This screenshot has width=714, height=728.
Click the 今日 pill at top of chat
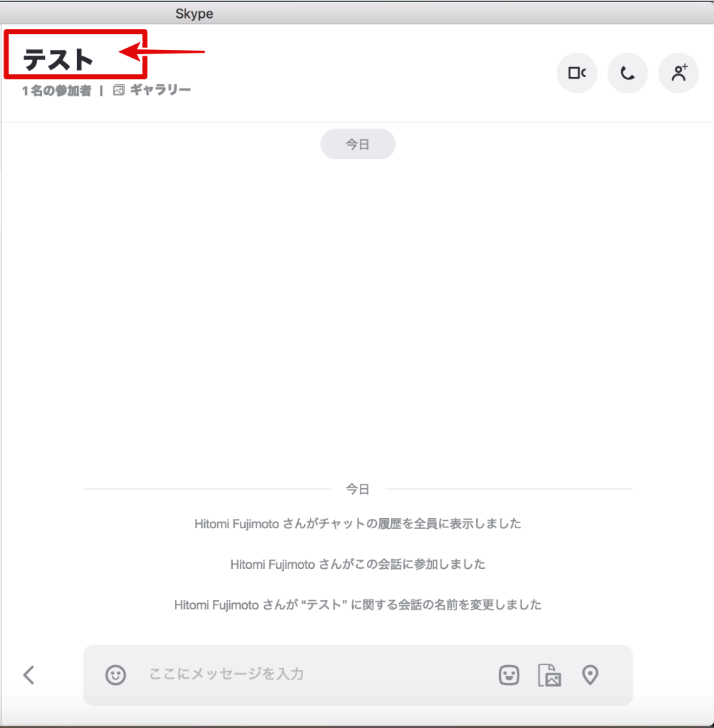(358, 144)
